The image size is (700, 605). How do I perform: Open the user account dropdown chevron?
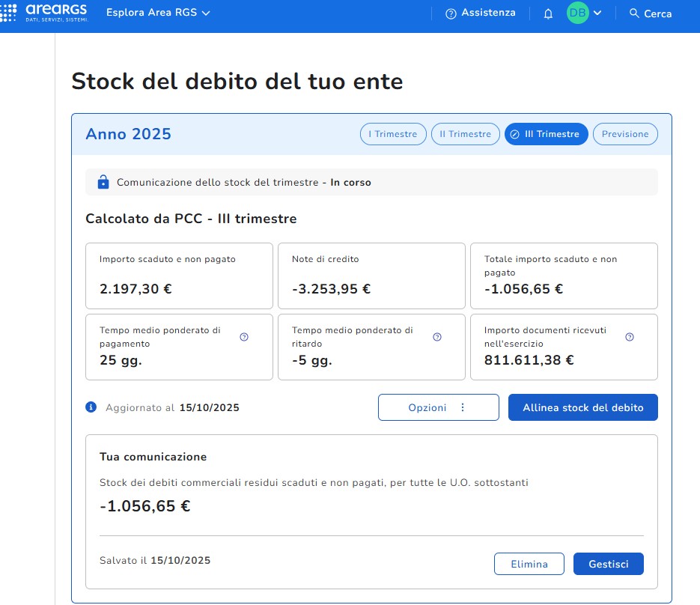[597, 13]
